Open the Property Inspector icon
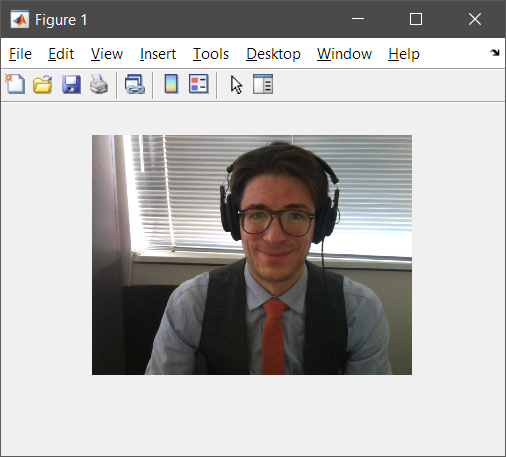Image resolution: width=506 pixels, height=457 pixels. (x=263, y=84)
